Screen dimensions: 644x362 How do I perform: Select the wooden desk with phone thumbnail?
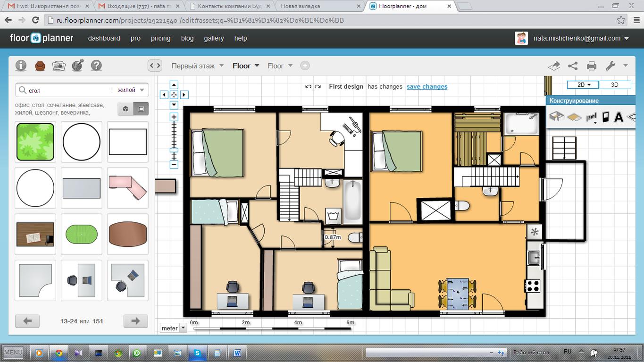[x=35, y=234]
